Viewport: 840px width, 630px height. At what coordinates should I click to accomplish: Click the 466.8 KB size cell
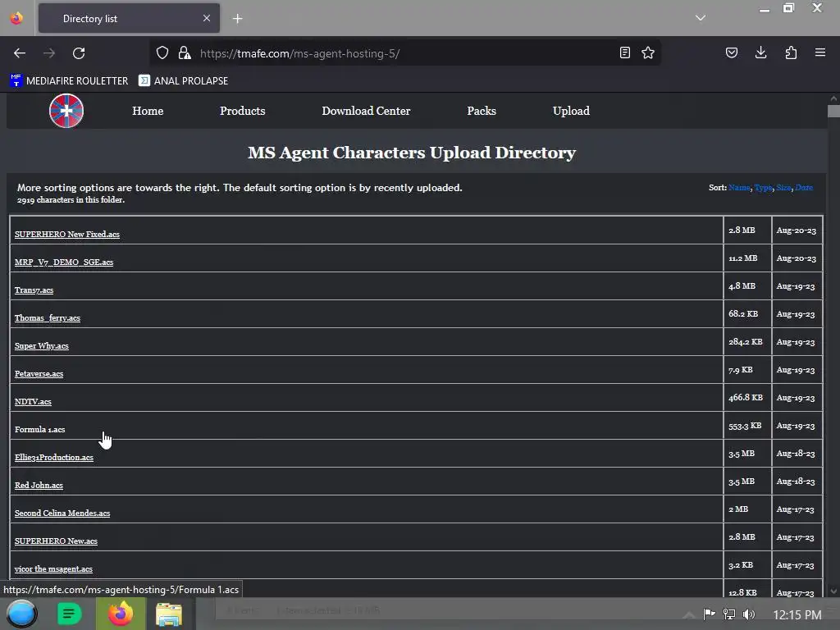tap(747, 398)
